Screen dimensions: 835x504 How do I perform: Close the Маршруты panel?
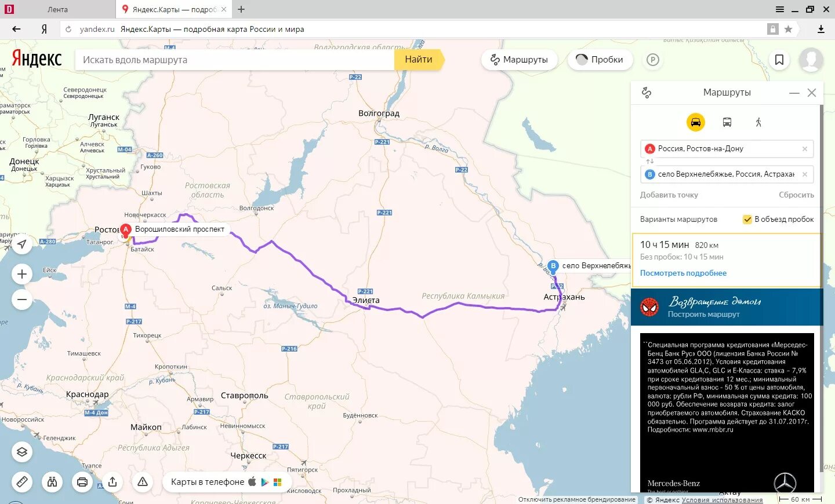(812, 93)
